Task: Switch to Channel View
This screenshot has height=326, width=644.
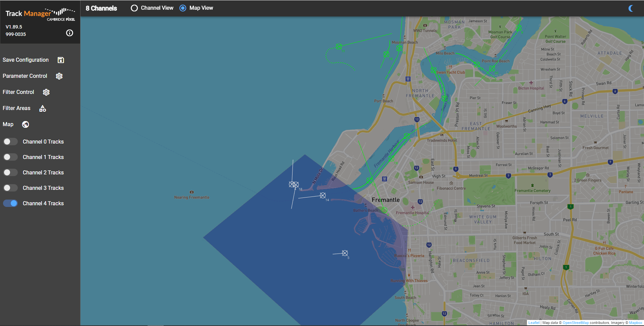Action: (x=134, y=8)
